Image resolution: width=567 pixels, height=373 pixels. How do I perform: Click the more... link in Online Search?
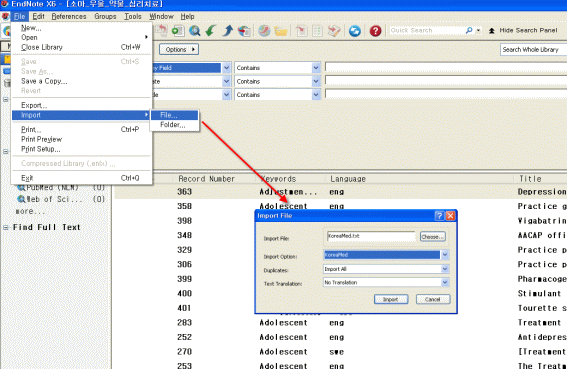(x=30, y=211)
